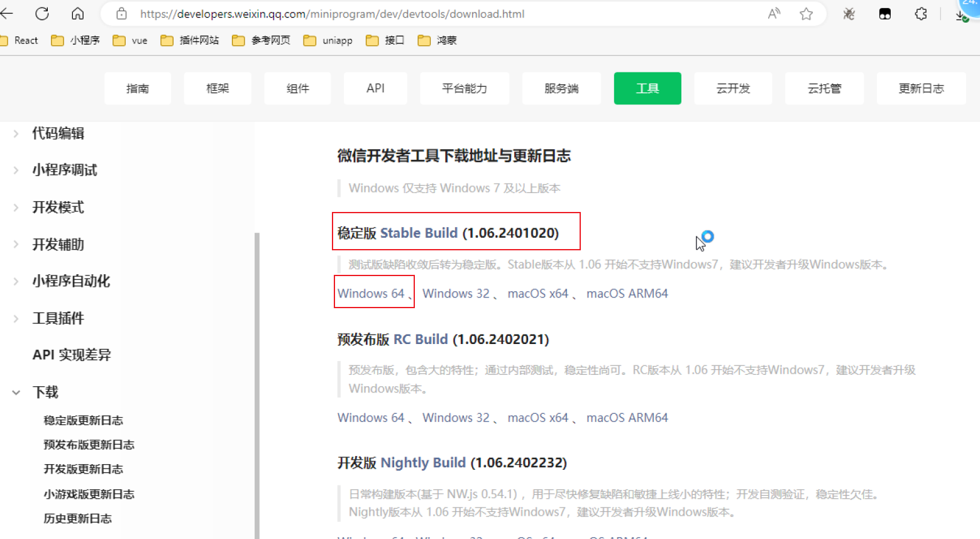The image size is (980, 539).
Task: Open the React bookmark folder
Action: coord(19,40)
